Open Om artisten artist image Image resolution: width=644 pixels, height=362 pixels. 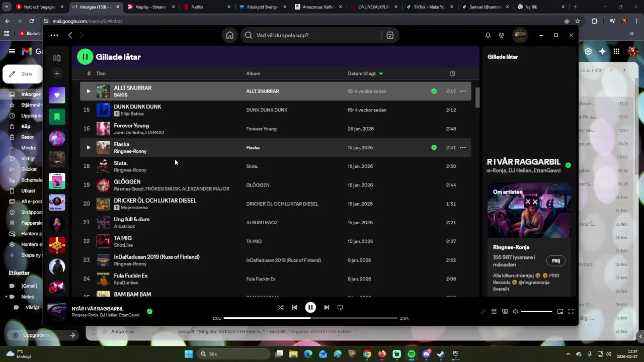coord(529,211)
